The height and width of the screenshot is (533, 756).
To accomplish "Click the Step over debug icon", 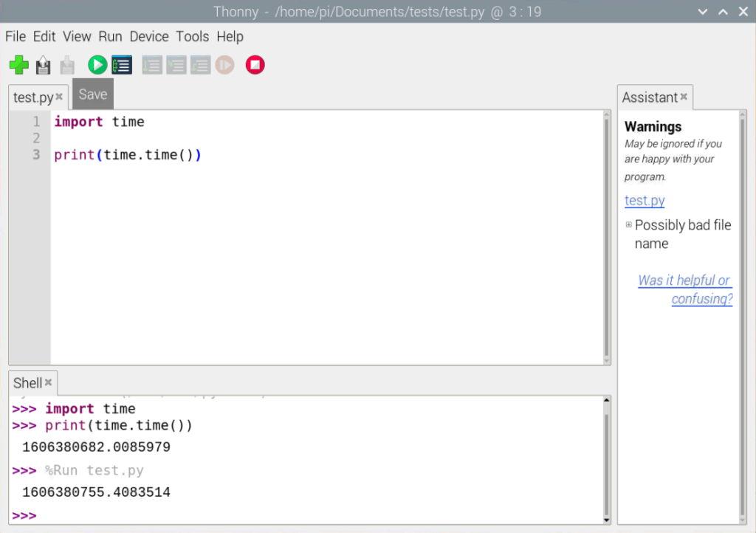I will pos(152,65).
